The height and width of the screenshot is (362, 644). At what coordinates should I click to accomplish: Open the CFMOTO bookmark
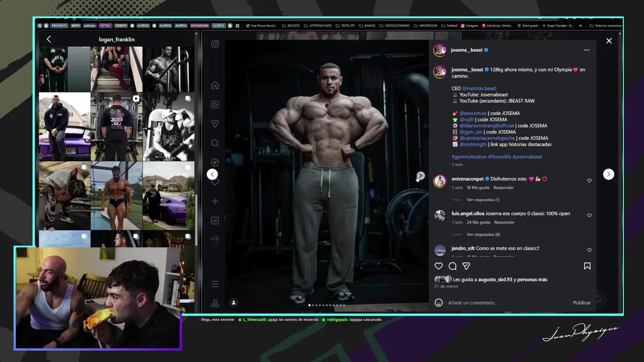[121, 26]
